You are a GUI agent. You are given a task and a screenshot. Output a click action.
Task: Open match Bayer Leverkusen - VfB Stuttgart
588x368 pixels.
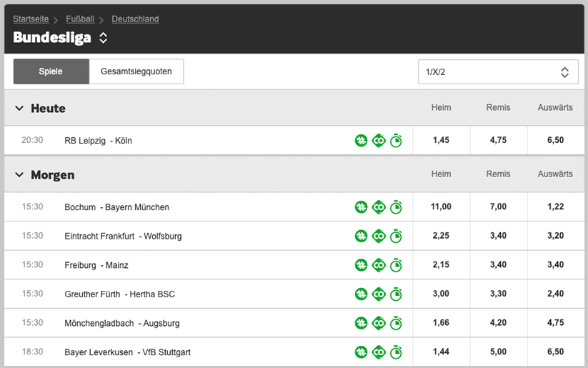click(127, 352)
